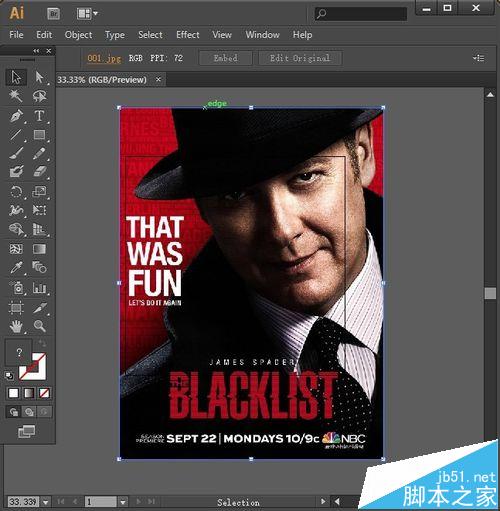Select the Eyedropper tool
Viewport: 500px width, 511px height.
coord(16,267)
